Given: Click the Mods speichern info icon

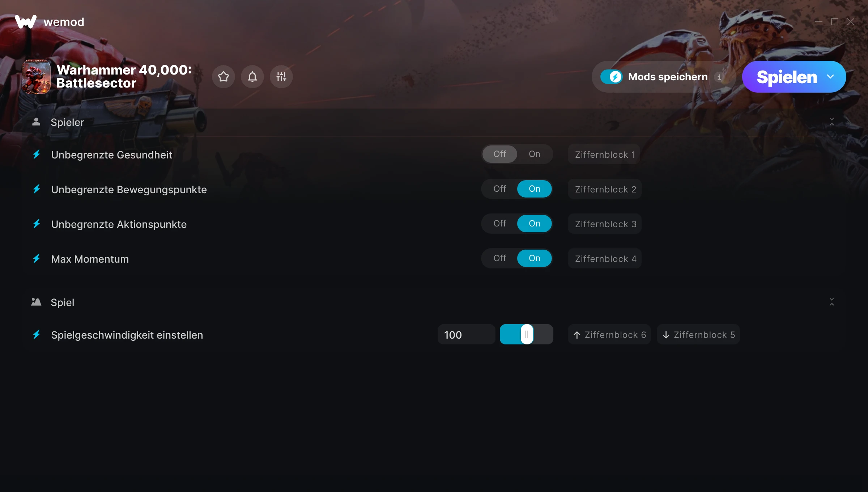Looking at the screenshot, I should click(x=719, y=77).
